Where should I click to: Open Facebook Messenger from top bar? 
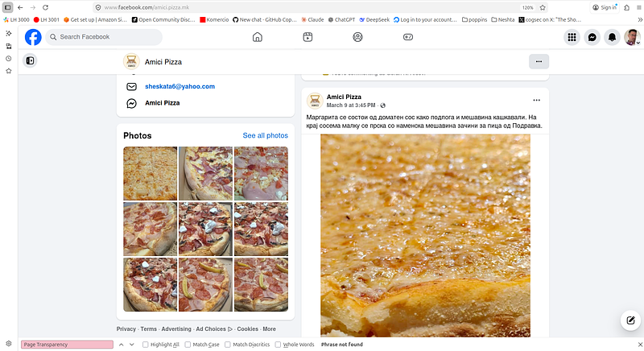coord(592,37)
